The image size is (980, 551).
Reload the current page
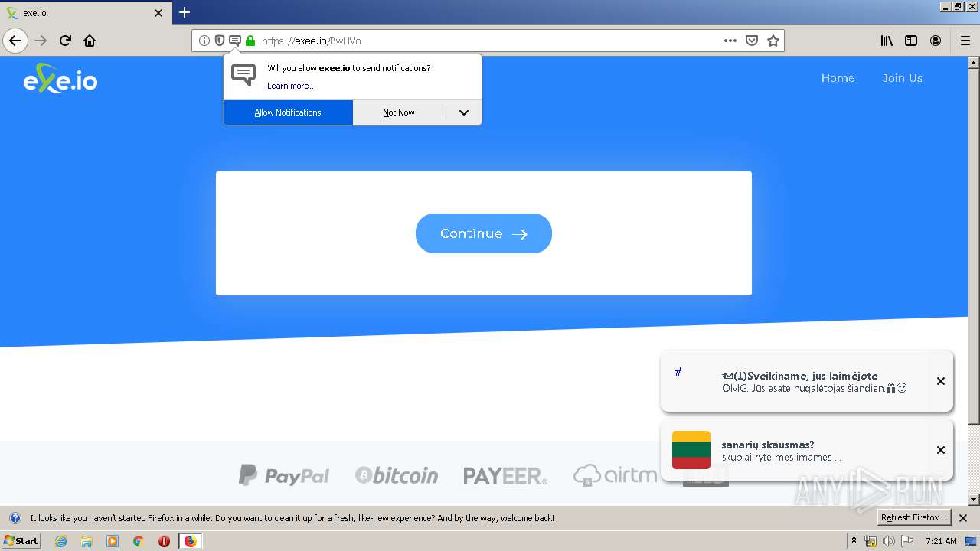(66, 41)
